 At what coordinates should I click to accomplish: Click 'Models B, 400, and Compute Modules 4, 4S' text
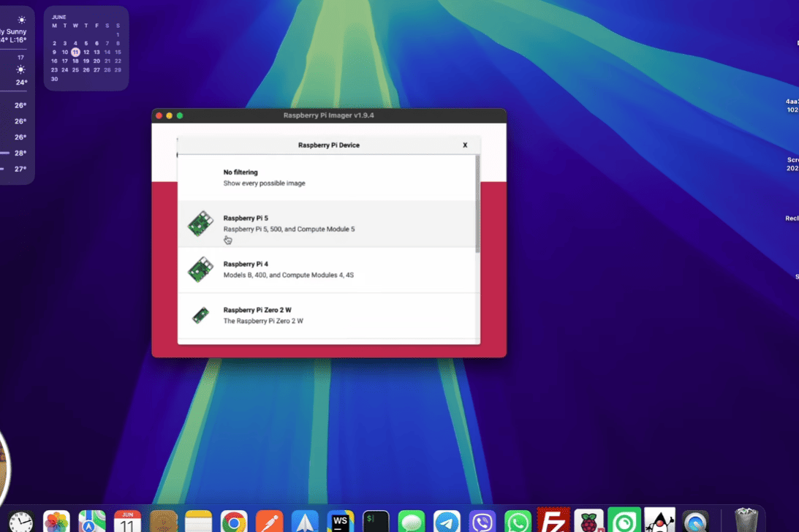tap(289, 275)
